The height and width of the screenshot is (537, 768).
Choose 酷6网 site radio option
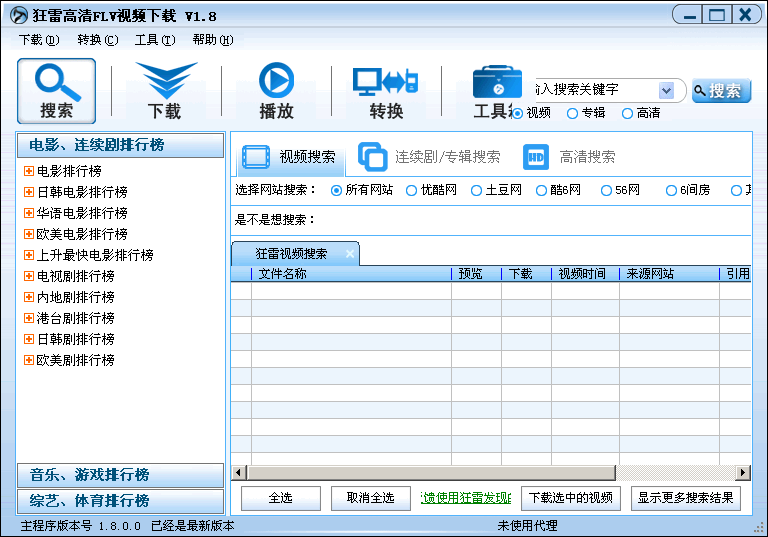coord(541,190)
